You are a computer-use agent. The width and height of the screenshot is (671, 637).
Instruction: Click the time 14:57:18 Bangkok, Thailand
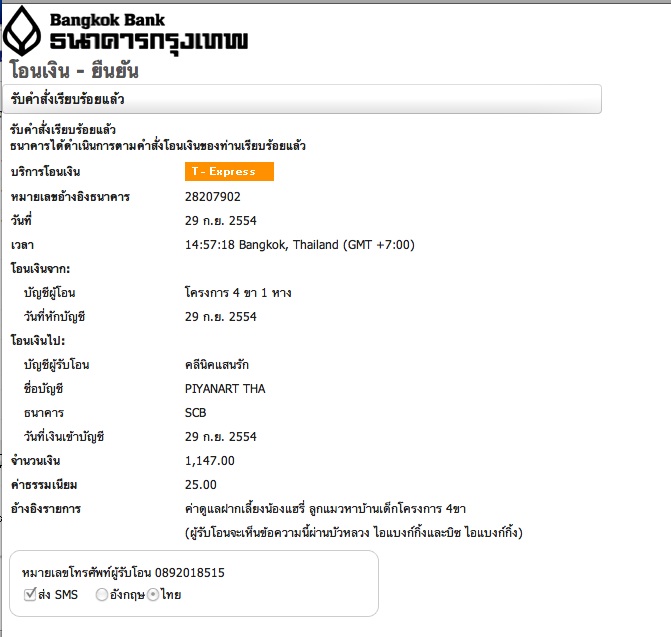[300, 245]
